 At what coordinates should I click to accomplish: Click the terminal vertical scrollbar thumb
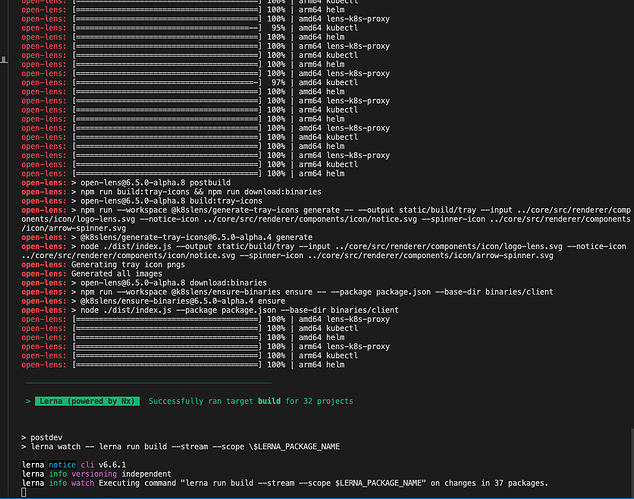(x=632, y=463)
